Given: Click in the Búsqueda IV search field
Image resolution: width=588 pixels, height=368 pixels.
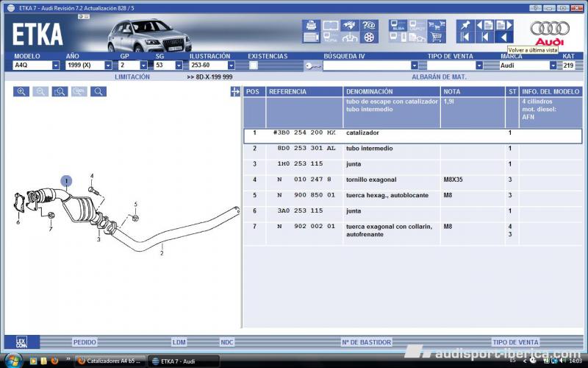Looking at the screenshot, I should [367, 66].
